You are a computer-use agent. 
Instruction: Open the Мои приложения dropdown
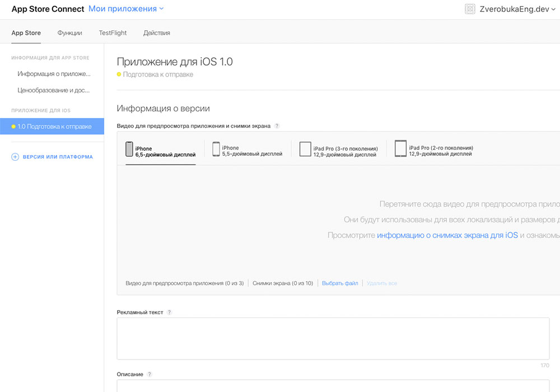click(x=125, y=8)
